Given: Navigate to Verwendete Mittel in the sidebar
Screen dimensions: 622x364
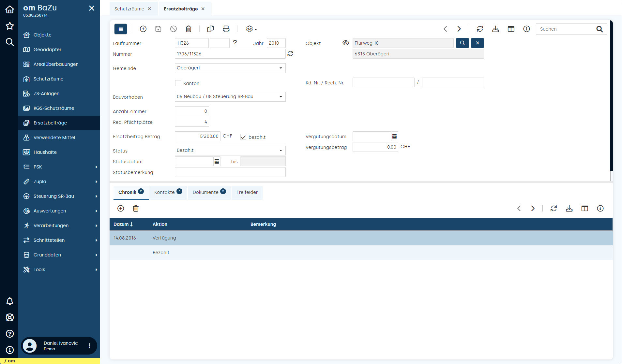Looking at the screenshot, I should 54,138.
